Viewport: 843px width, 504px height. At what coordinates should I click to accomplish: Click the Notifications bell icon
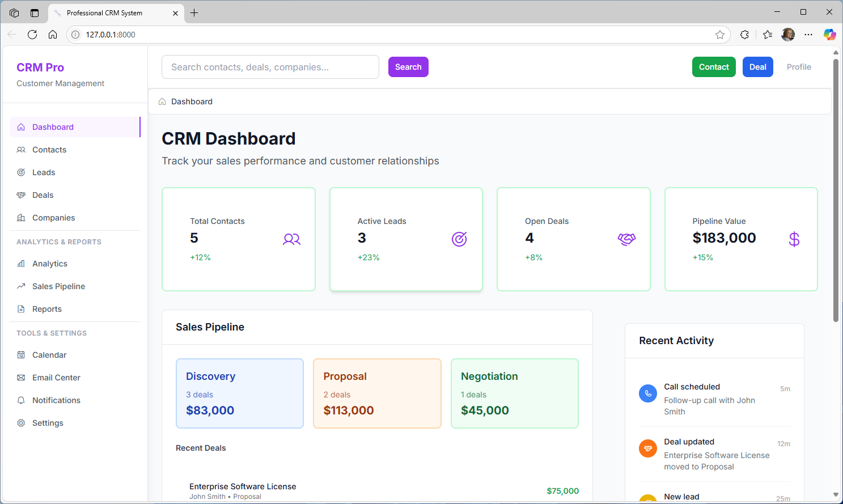click(x=21, y=400)
